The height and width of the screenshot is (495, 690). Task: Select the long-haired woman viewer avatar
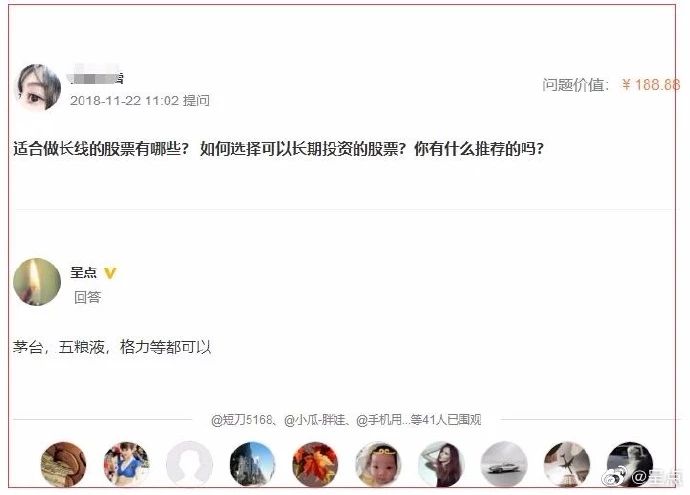pos(441,465)
